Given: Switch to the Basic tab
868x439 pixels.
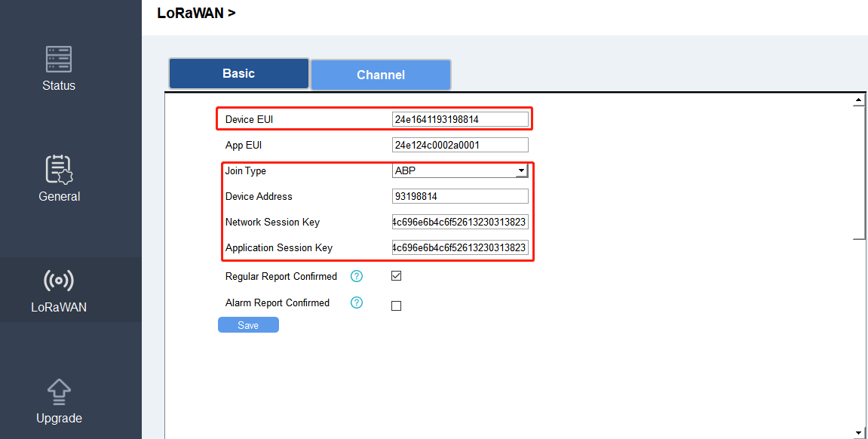Looking at the screenshot, I should pos(238,74).
